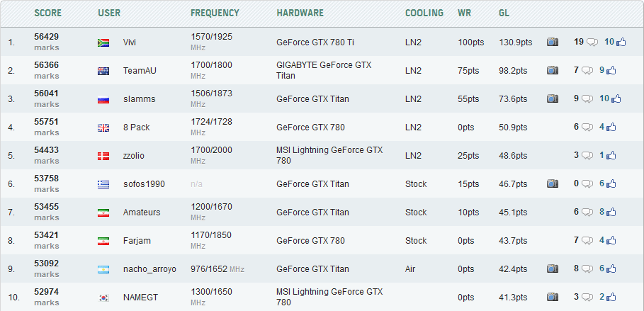Screen dimensions: 644x311
Task: Click the 130.9pts value in GL column
Action: click(x=516, y=42)
